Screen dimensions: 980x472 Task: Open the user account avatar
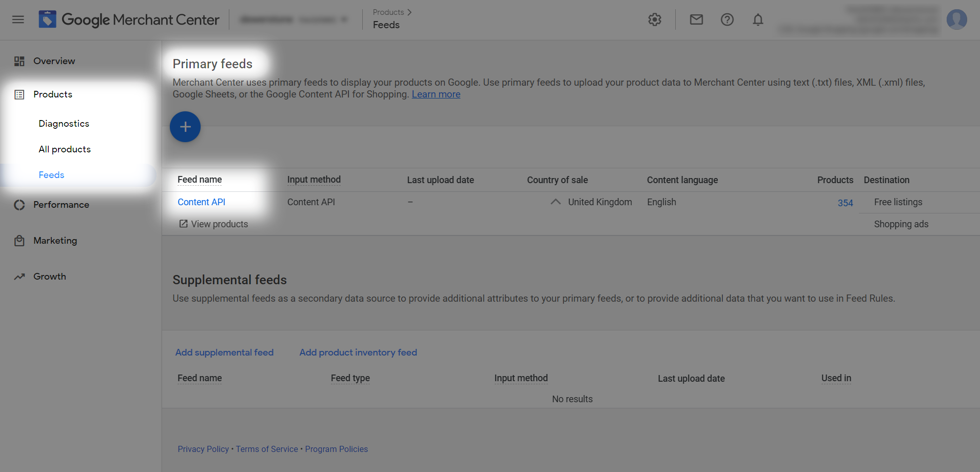click(957, 19)
